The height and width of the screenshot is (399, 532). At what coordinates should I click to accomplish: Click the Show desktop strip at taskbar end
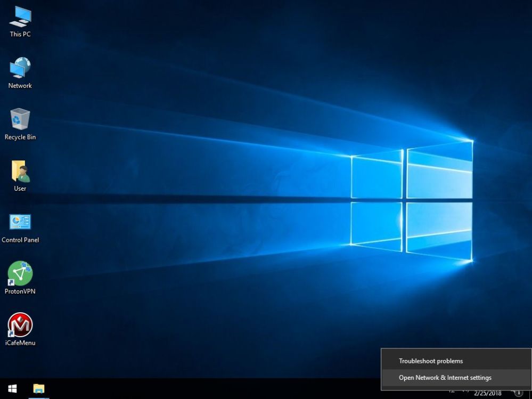[530, 392]
